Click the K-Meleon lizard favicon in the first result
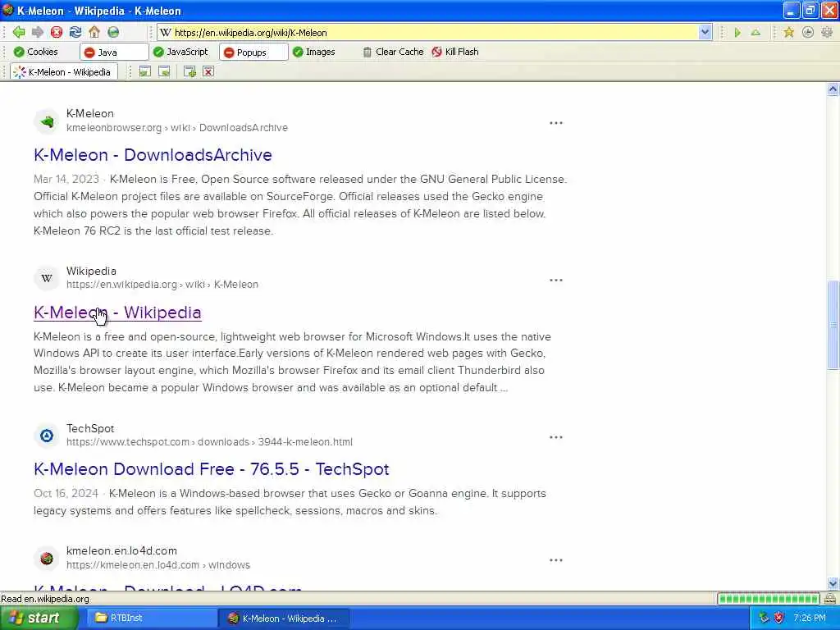This screenshot has width=840, height=630. pos(47,121)
